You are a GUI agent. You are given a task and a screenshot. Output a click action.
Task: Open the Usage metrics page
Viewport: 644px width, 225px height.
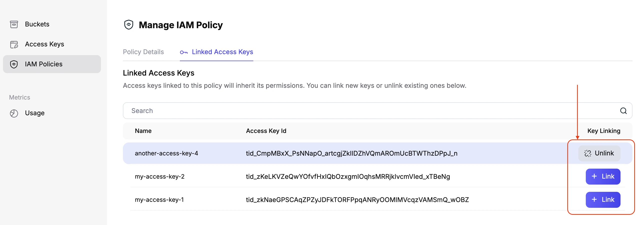pos(35,113)
